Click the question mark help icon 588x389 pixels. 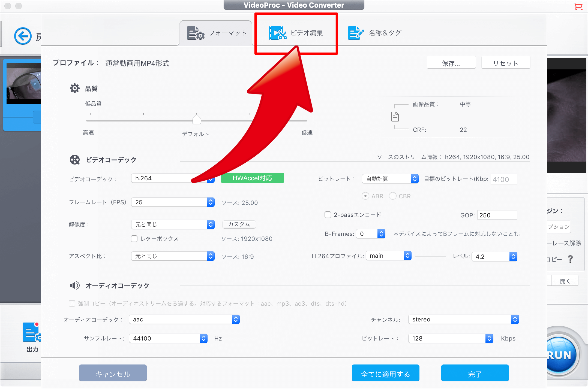tap(570, 259)
